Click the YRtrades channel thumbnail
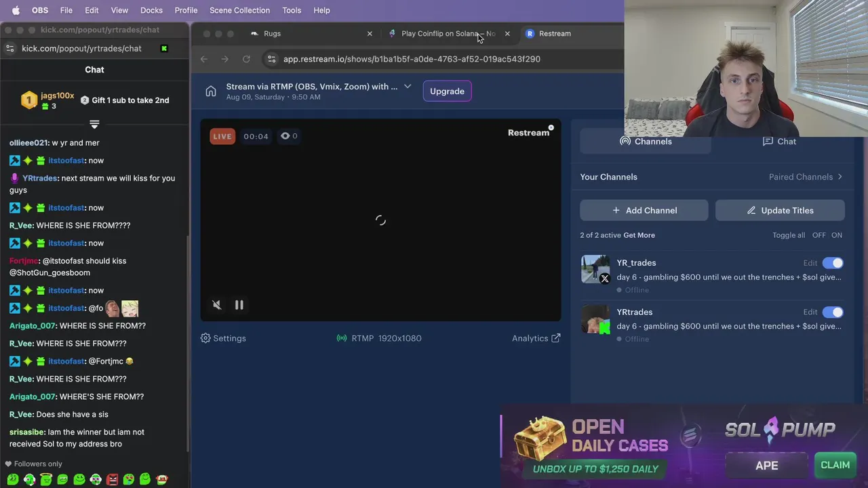 (595, 319)
